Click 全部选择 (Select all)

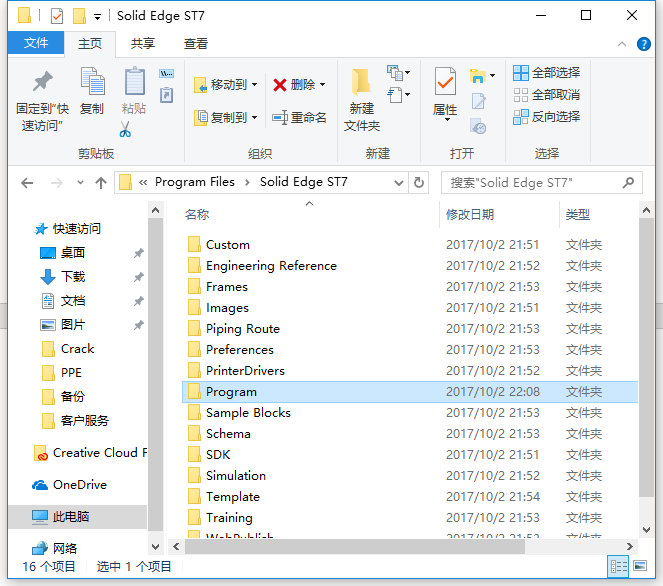click(x=546, y=73)
